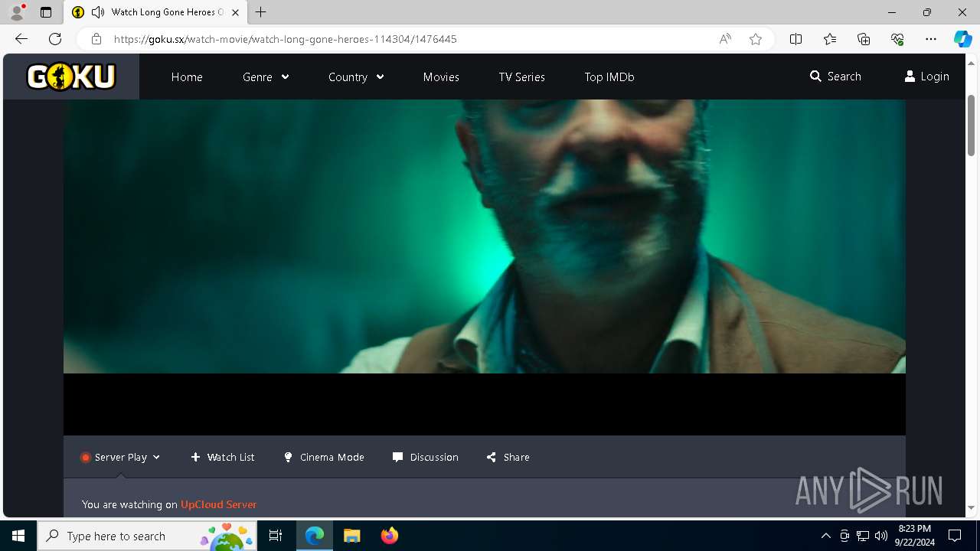
Task: Open the Discussion section
Action: (x=426, y=457)
